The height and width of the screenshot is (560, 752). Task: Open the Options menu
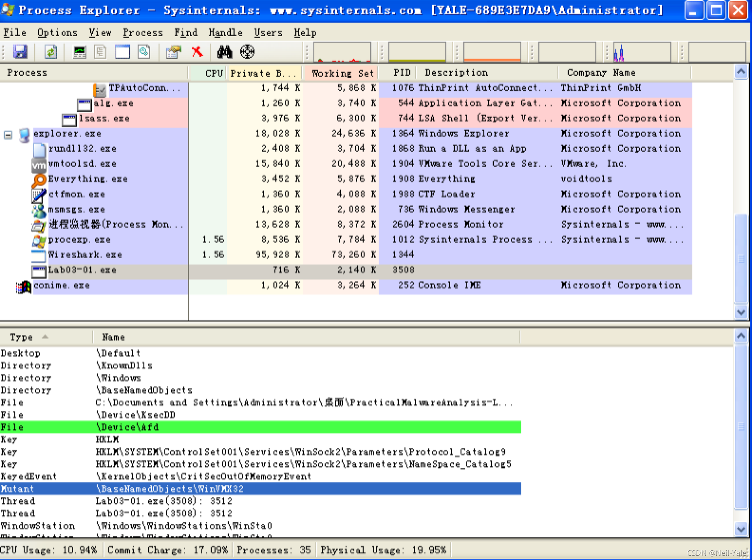[x=57, y=33]
